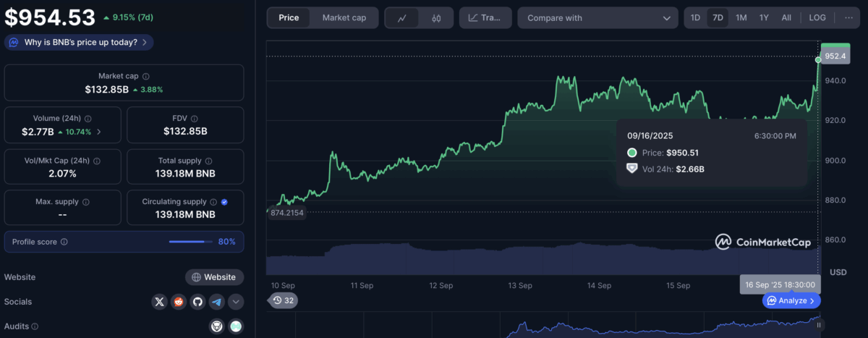The height and width of the screenshot is (338, 868).
Task: Open the Reddit social icon
Action: pos(179,302)
